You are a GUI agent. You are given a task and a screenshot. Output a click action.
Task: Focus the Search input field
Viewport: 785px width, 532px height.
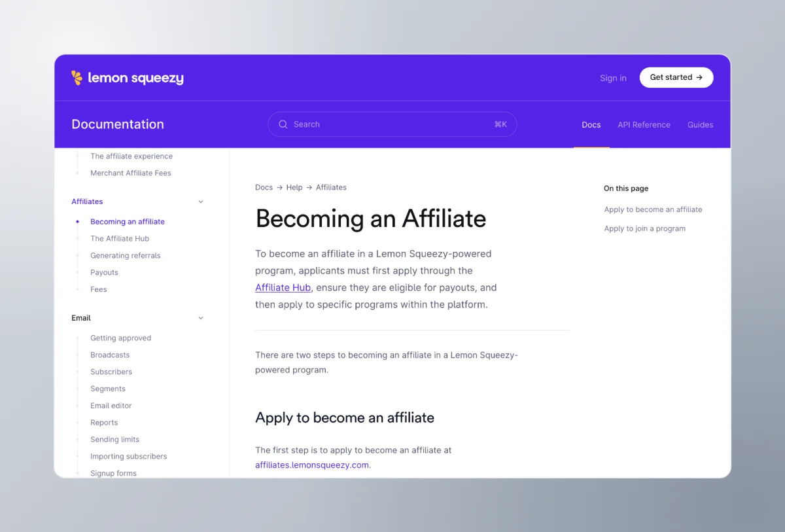[x=392, y=124]
